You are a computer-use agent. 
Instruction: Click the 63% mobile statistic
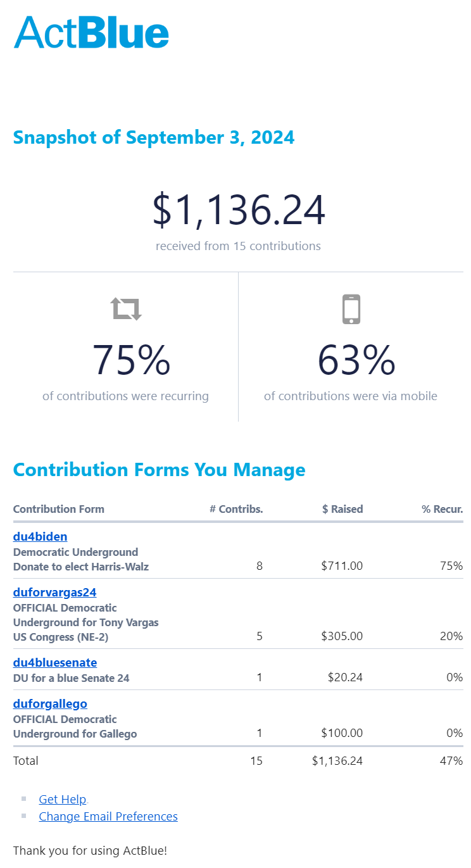pos(356,360)
